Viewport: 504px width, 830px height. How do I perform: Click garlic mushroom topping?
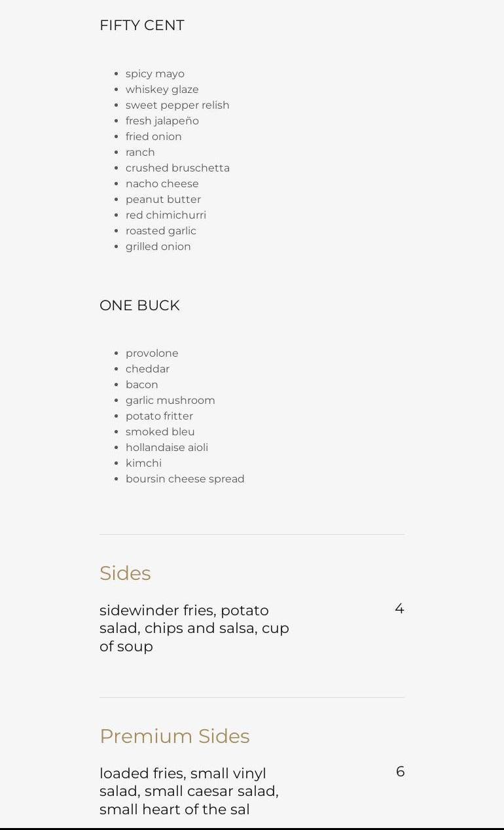point(170,401)
